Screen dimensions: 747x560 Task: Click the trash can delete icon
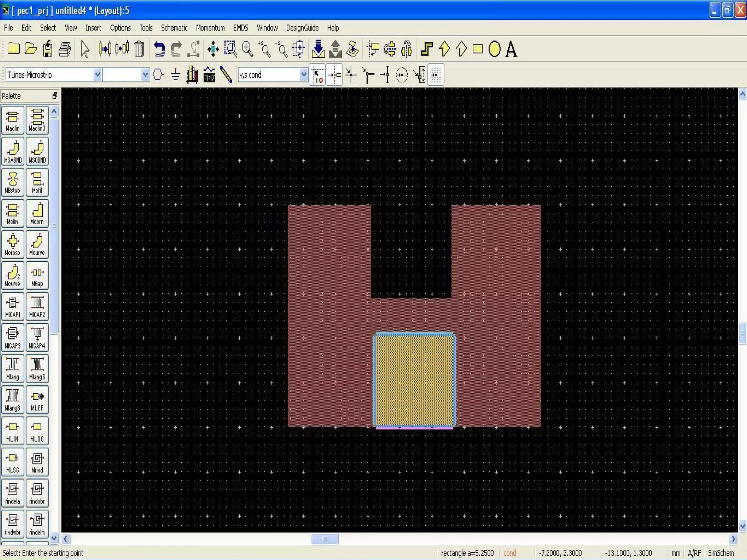point(139,49)
